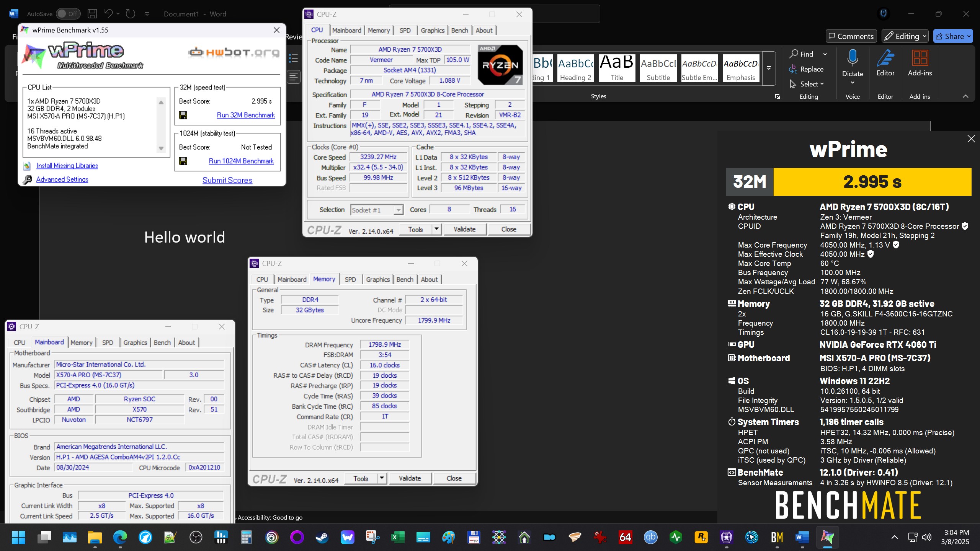
Task: Click the CPU List scrollbar up arrow
Action: click(x=161, y=102)
